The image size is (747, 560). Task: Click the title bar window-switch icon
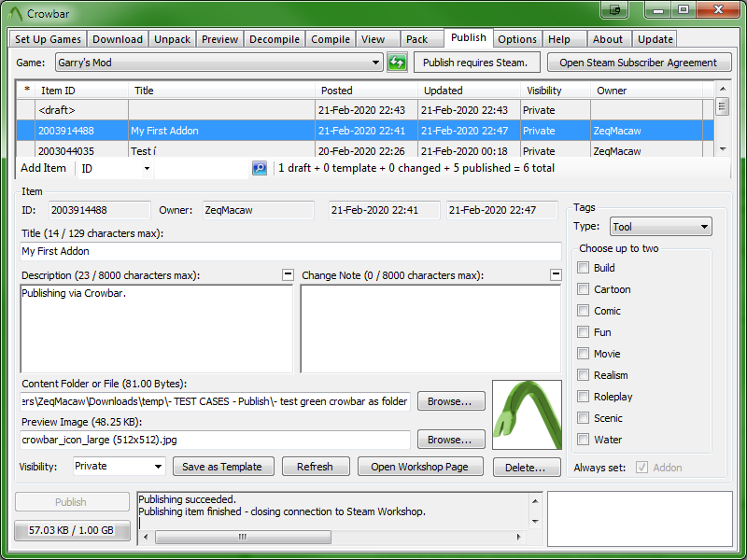pyautogui.click(x=614, y=9)
